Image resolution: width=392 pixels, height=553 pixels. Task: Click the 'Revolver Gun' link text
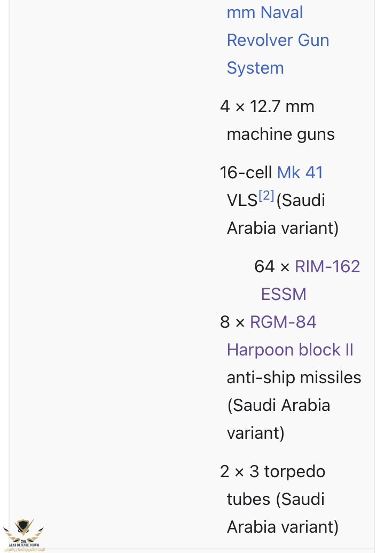tap(278, 40)
